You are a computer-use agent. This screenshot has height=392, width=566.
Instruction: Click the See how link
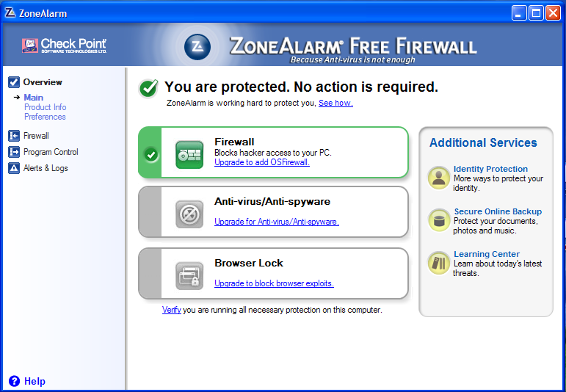tap(335, 103)
